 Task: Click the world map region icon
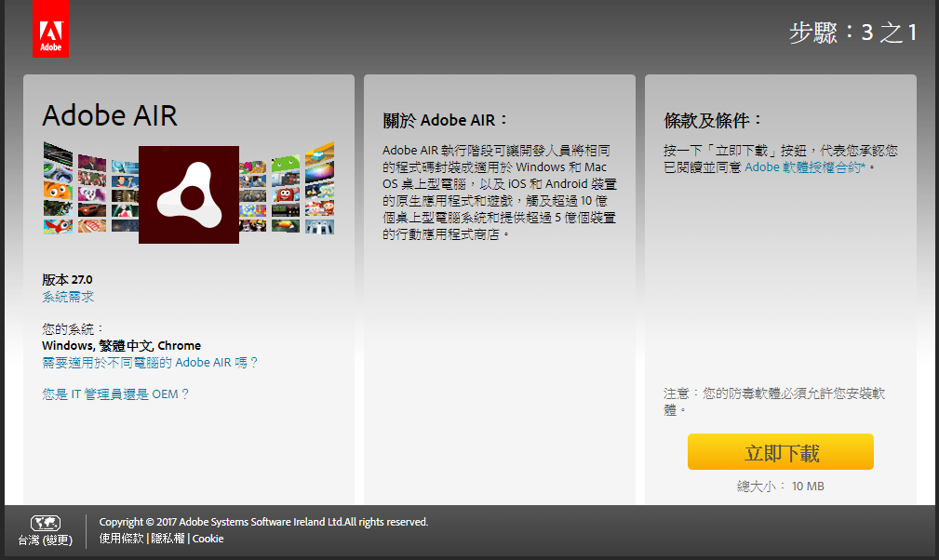click(45, 523)
